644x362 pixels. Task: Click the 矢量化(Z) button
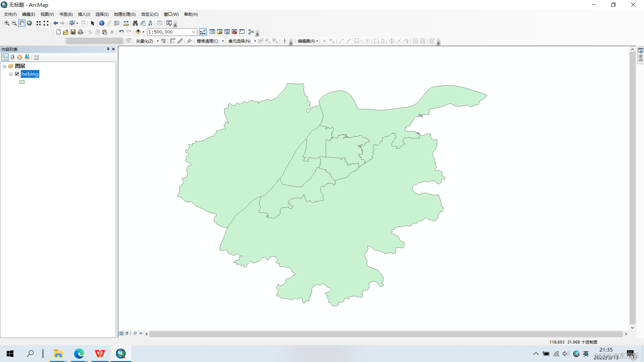pyautogui.click(x=145, y=41)
